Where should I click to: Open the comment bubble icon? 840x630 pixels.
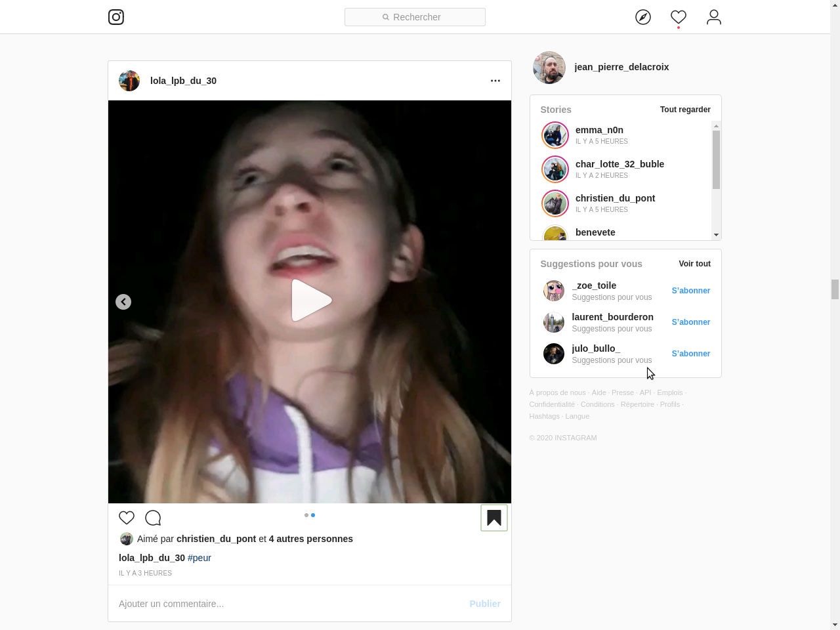click(153, 518)
